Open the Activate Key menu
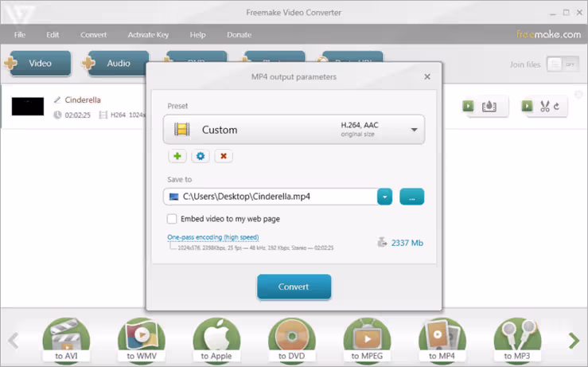 pyautogui.click(x=148, y=35)
